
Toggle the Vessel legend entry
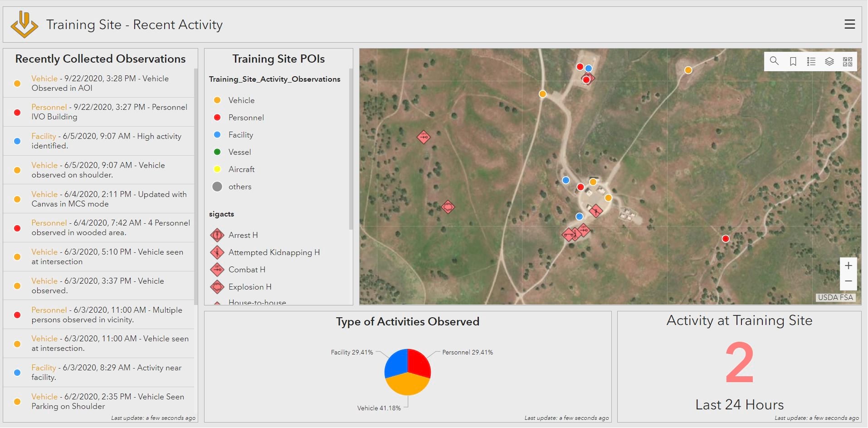click(x=240, y=152)
